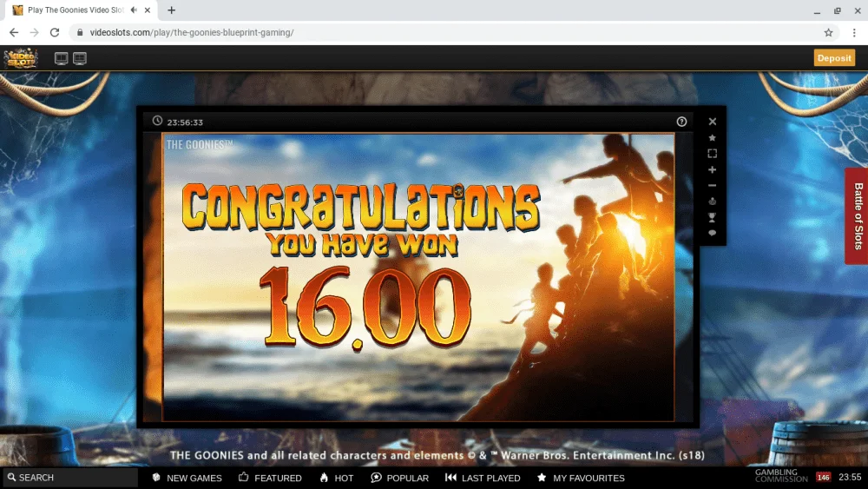Open MY FAVOURITES menu item
Viewport: 868px width, 489px height.
point(581,478)
